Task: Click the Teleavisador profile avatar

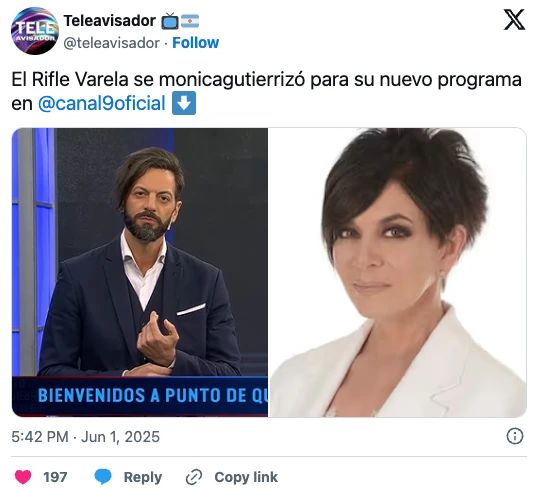Action: 35,31
